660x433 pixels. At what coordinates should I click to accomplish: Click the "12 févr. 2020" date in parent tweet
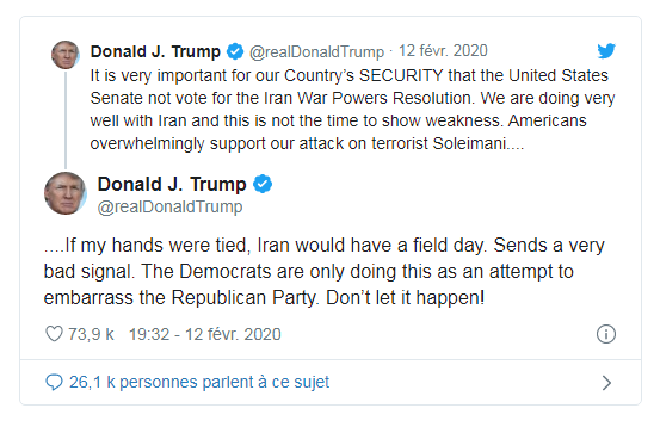[x=444, y=51]
